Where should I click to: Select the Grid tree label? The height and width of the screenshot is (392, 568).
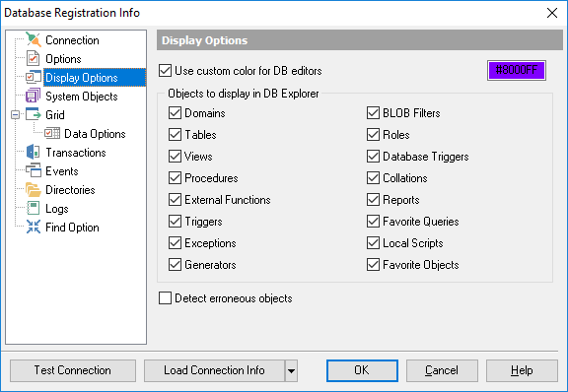55,115
